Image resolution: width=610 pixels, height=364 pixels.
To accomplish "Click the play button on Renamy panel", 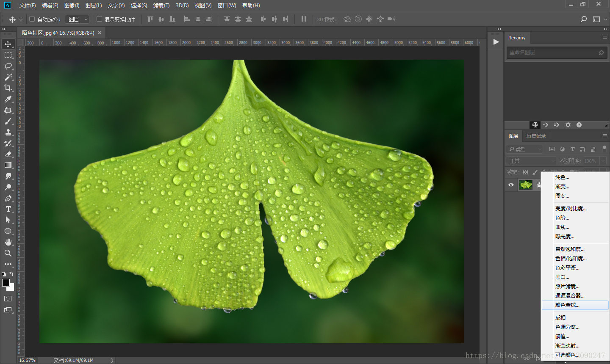I will pyautogui.click(x=496, y=42).
